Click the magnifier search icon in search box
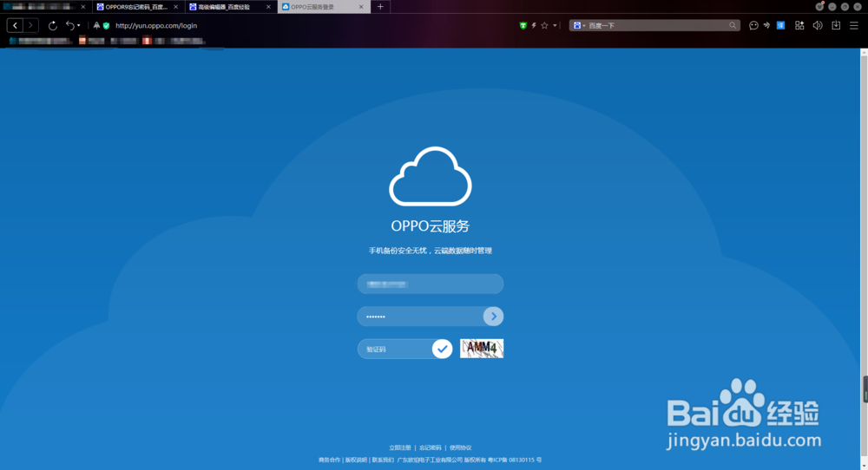 pos(733,25)
